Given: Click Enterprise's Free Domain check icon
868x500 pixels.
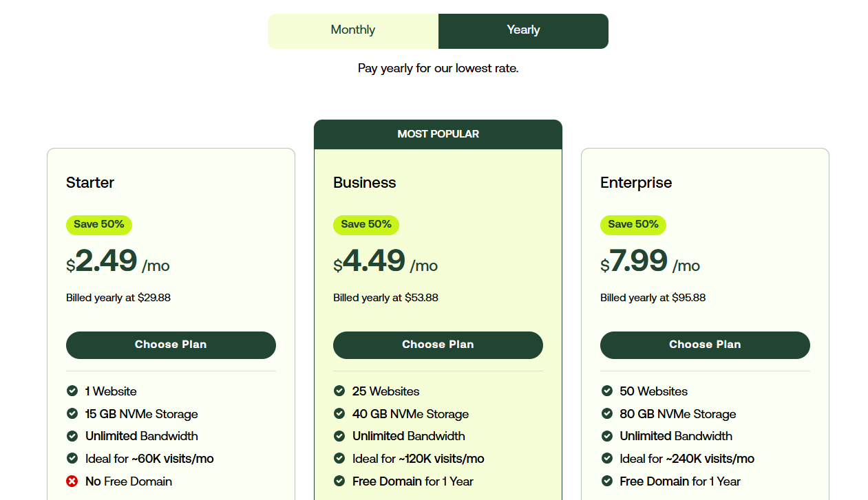Looking at the screenshot, I should (x=607, y=481).
